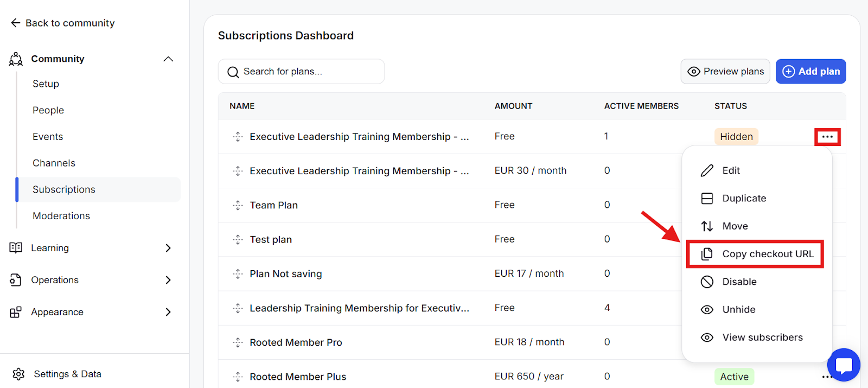Select Unhide to show the plan
This screenshot has width=868, height=388.
(738, 309)
